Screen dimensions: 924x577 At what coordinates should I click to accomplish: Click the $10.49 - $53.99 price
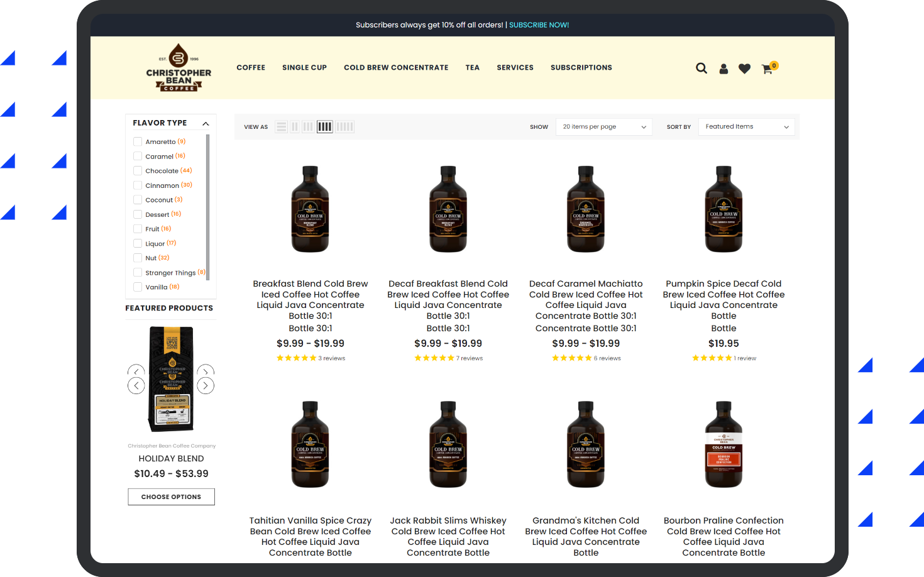point(172,474)
